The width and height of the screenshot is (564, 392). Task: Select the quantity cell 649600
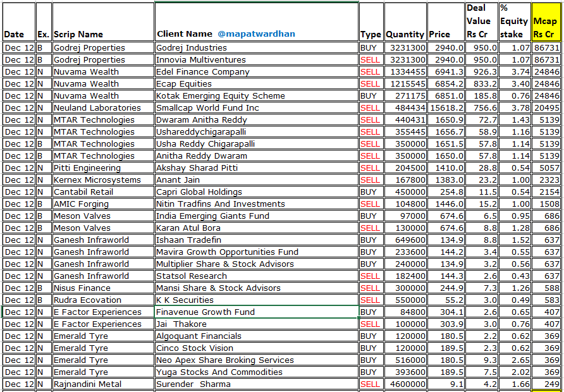[x=405, y=240]
